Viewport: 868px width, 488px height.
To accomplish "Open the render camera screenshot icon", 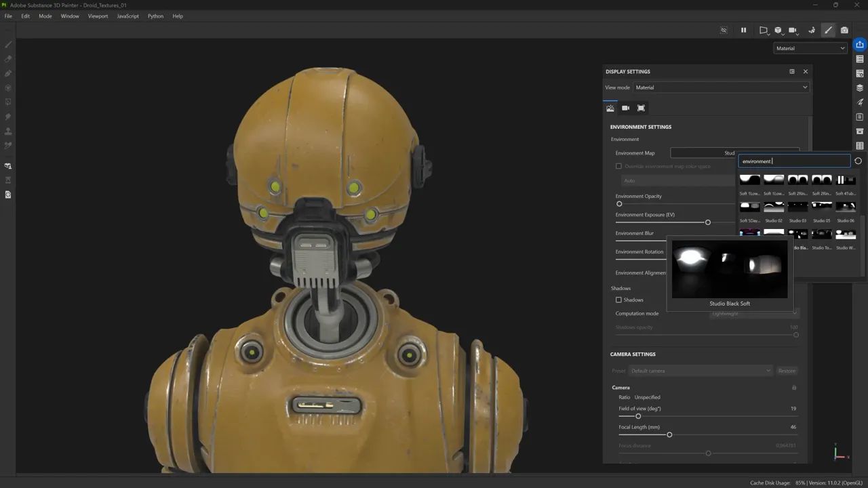I will point(844,30).
